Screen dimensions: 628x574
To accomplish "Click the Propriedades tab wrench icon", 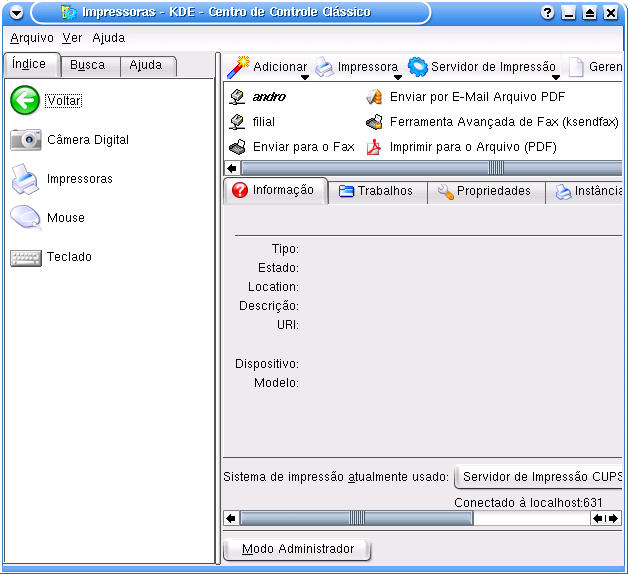I will click(x=445, y=191).
